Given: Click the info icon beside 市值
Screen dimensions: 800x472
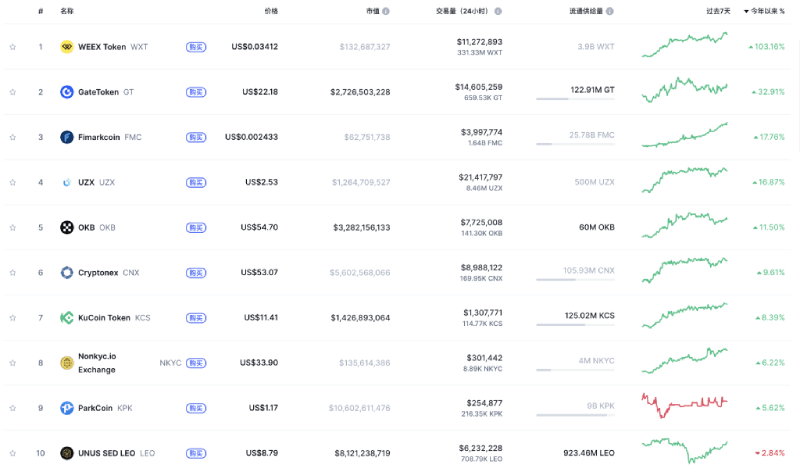Looking at the screenshot, I should point(386,11).
